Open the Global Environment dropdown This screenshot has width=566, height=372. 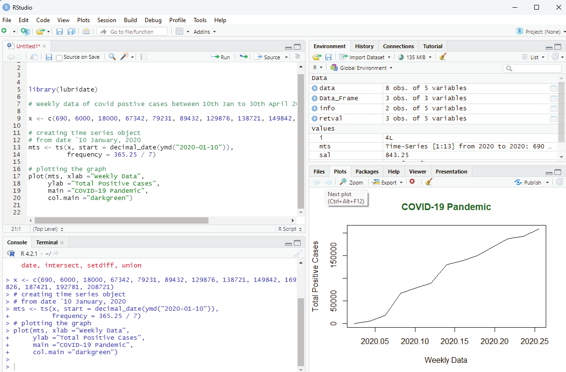pos(362,68)
